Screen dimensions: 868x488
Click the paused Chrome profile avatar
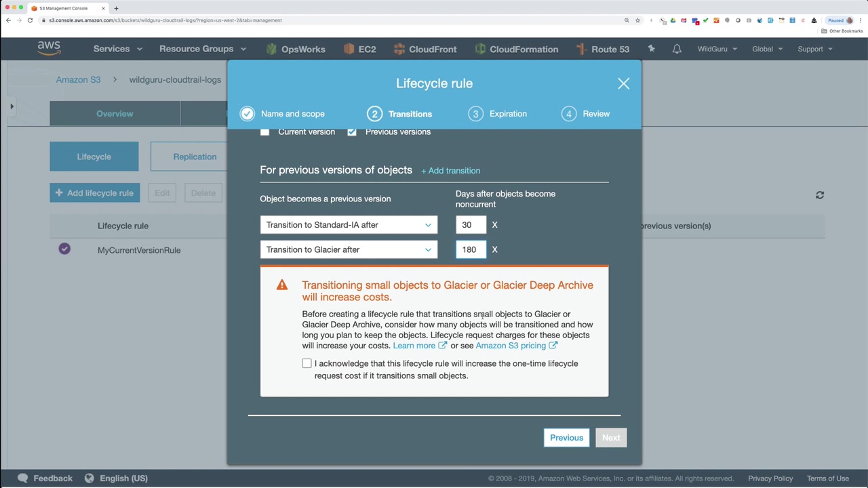(840, 20)
